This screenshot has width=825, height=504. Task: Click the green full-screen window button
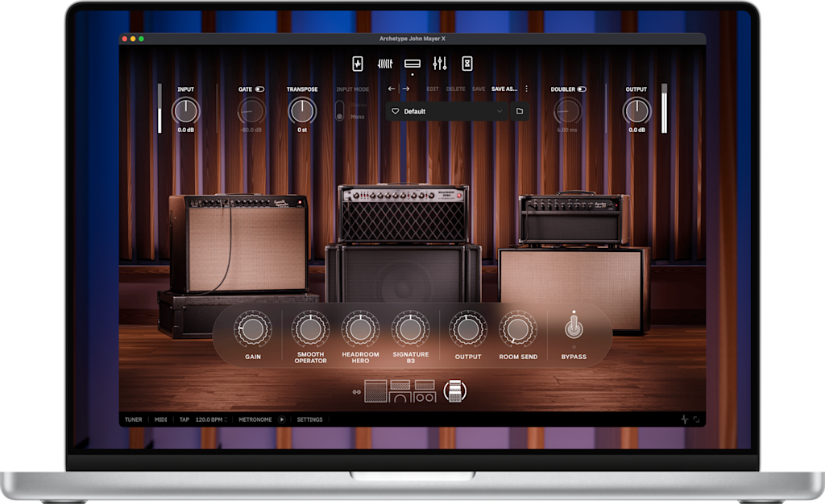[x=141, y=39]
